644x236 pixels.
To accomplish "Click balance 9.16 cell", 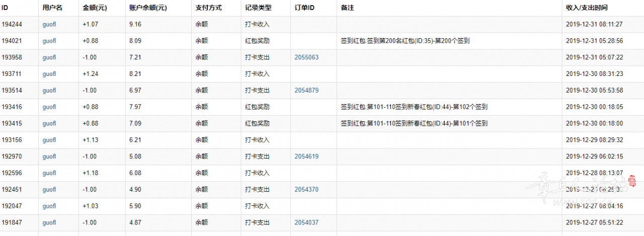I will pos(135,24).
